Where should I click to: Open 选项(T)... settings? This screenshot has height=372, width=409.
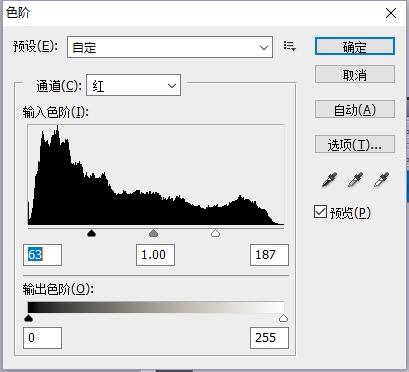355,144
